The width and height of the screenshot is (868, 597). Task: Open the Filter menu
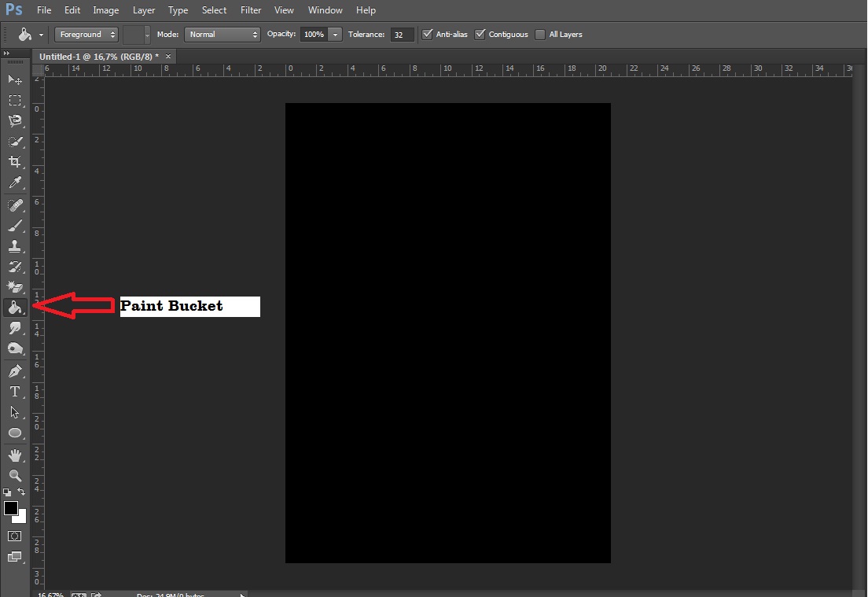pos(251,10)
